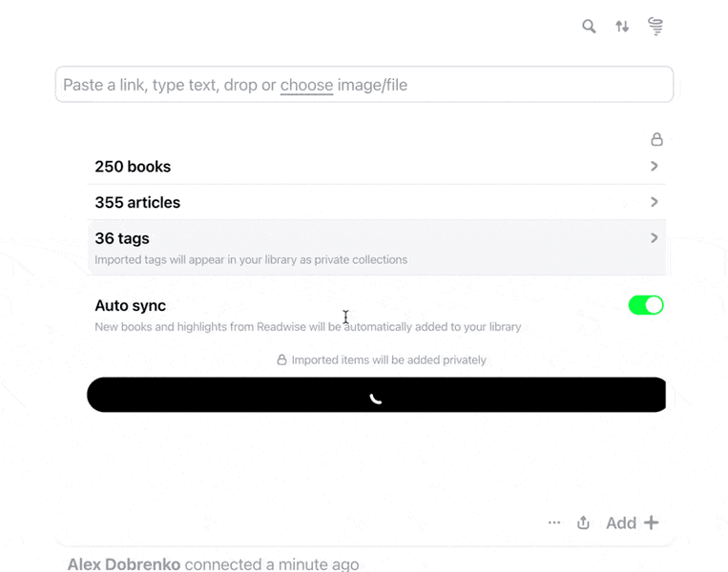The width and height of the screenshot is (728, 572).
Task: Click the small lock beside the imported items notice
Action: coord(281,360)
